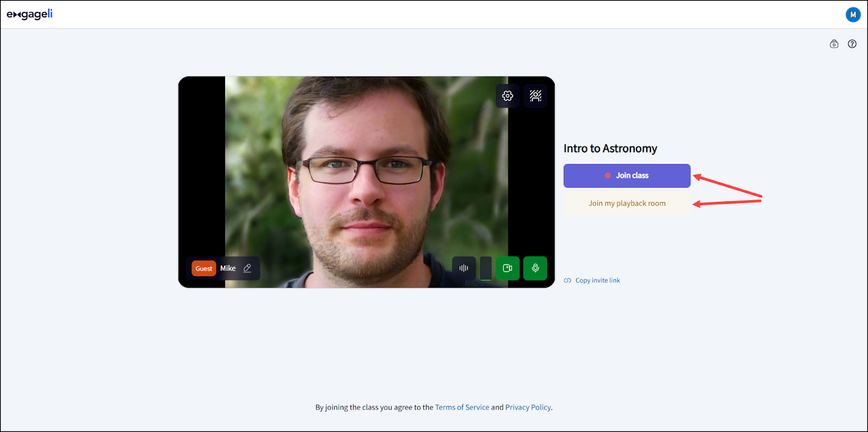Open audio waveform test icon

[464, 268]
